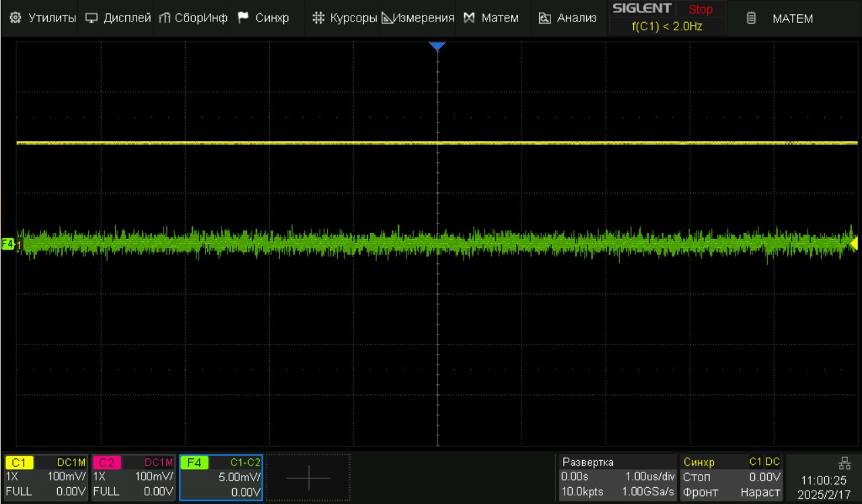The width and height of the screenshot is (862, 504).
Task: Toggle channel C2 descriptor box
Action: coord(133,477)
